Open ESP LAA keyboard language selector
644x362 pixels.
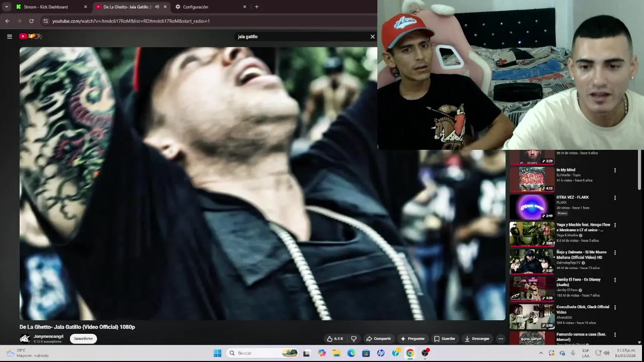click(x=586, y=353)
